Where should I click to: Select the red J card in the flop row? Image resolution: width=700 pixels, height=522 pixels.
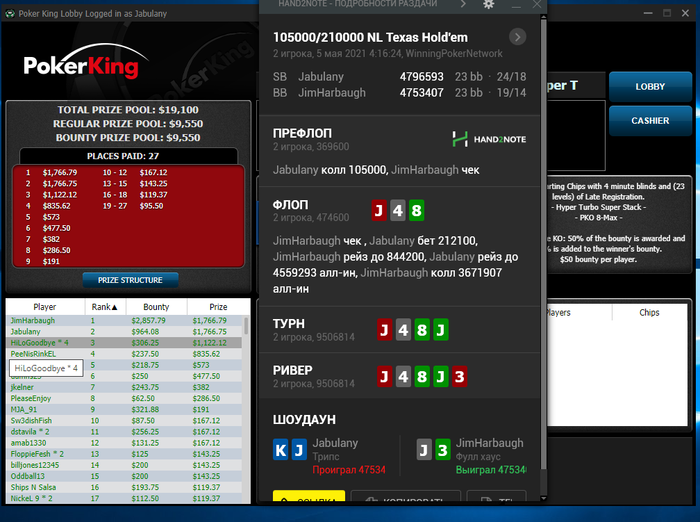tap(379, 210)
